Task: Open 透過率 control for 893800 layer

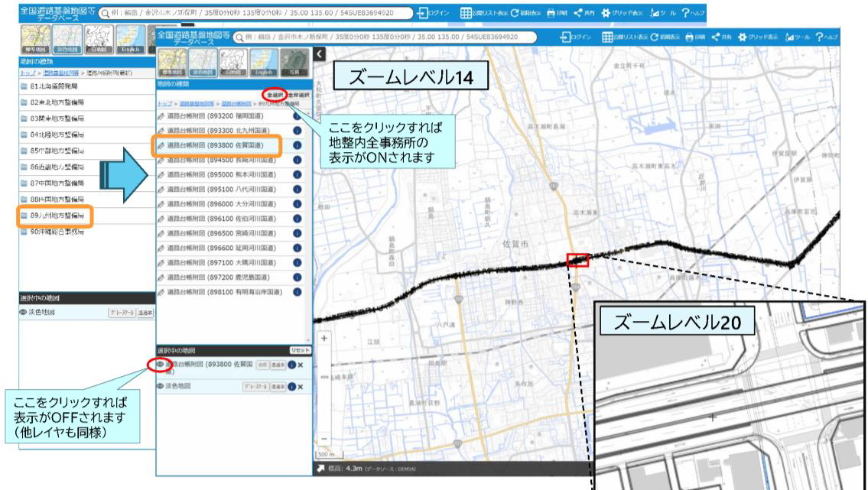Action: coord(277,366)
